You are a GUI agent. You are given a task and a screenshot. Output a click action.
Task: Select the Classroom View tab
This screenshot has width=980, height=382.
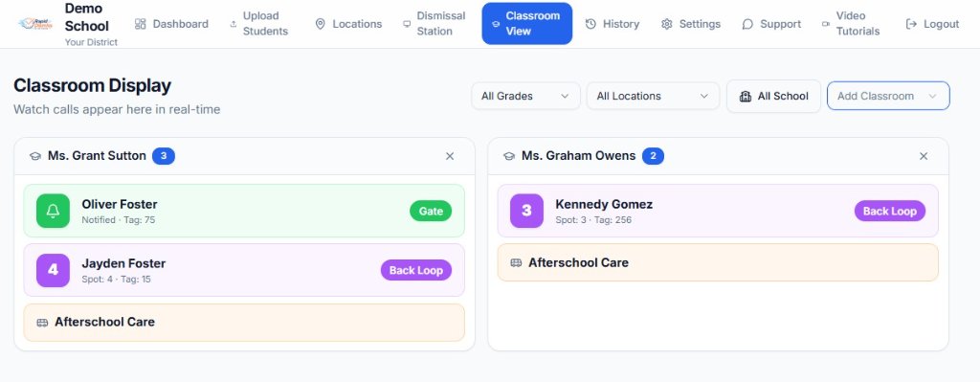pos(527,24)
